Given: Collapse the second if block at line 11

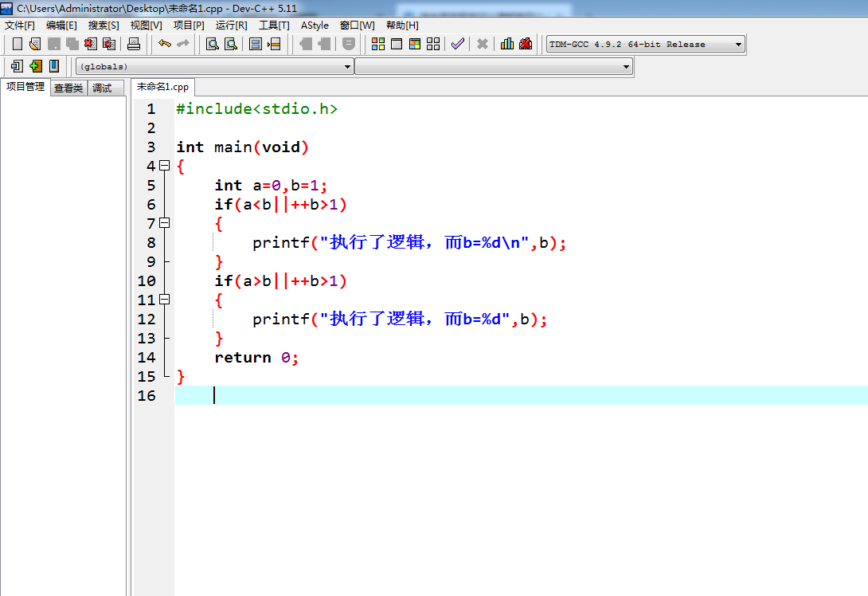Looking at the screenshot, I should point(164,299).
